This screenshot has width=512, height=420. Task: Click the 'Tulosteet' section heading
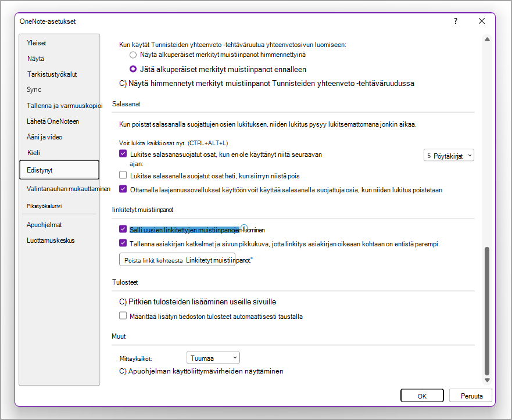[x=125, y=282]
